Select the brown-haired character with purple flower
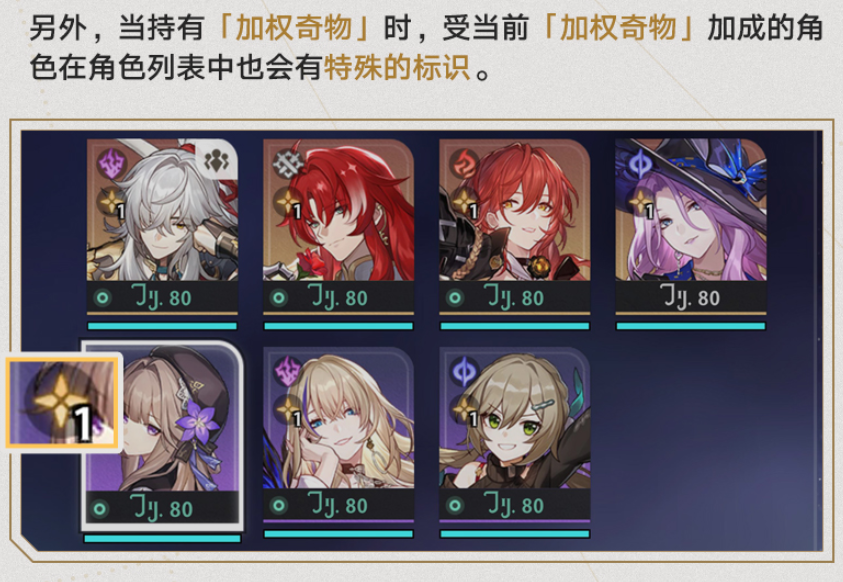The height and width of the screenshot is (582, 843). [x=162, y=418]
